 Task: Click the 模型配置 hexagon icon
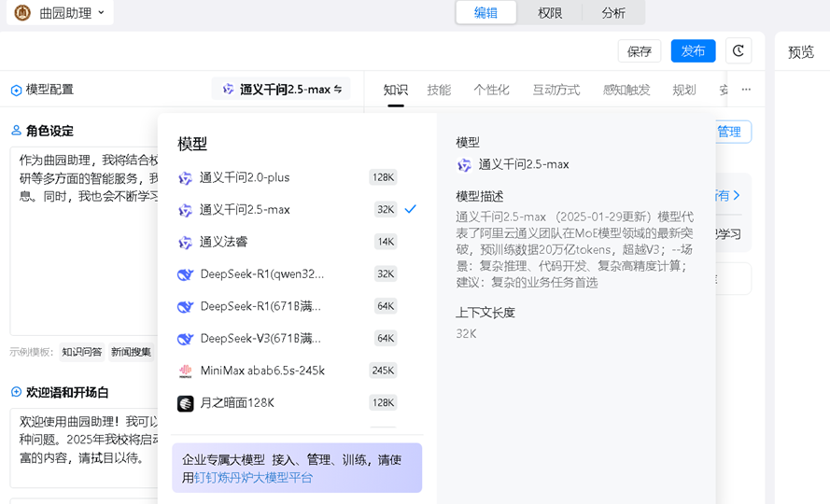[16, 91]
